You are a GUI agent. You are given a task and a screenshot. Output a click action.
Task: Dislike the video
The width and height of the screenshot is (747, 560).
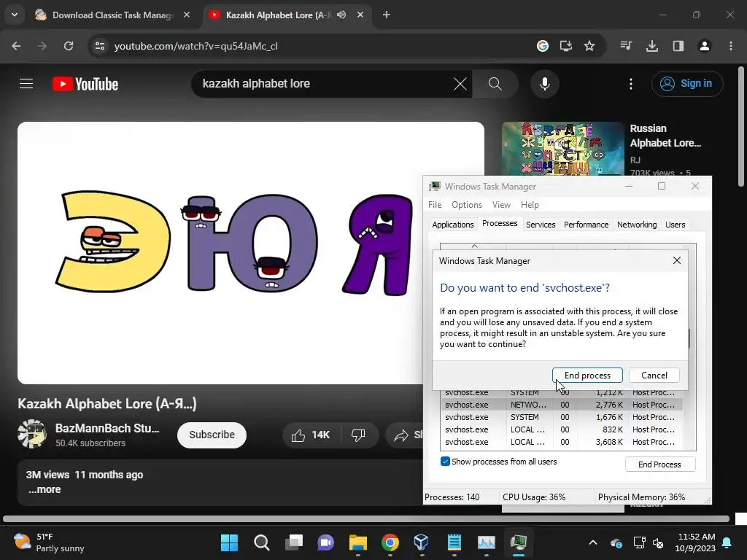point(358,435)
